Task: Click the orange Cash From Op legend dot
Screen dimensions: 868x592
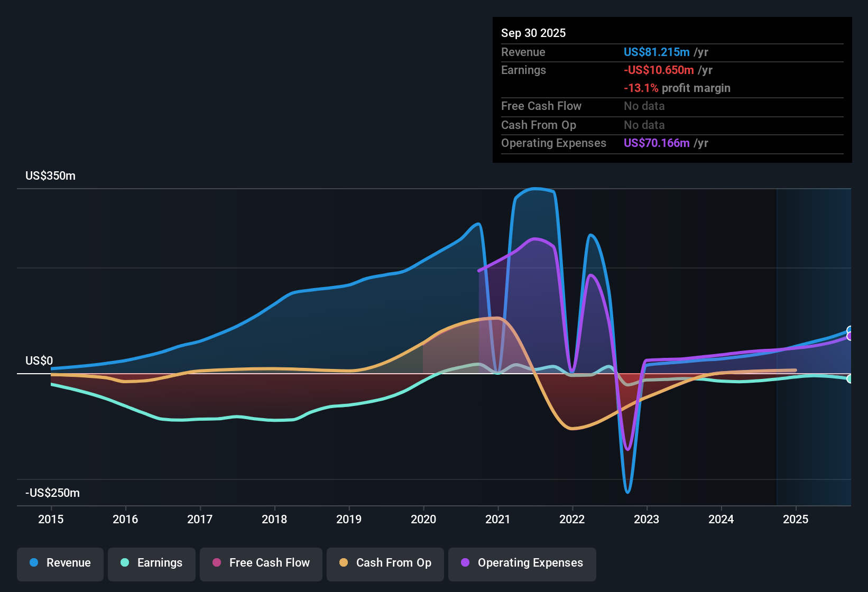Action: point(344,563)
